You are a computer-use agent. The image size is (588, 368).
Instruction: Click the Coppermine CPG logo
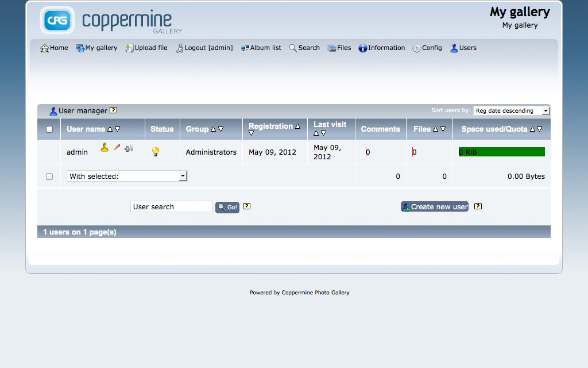57,20
